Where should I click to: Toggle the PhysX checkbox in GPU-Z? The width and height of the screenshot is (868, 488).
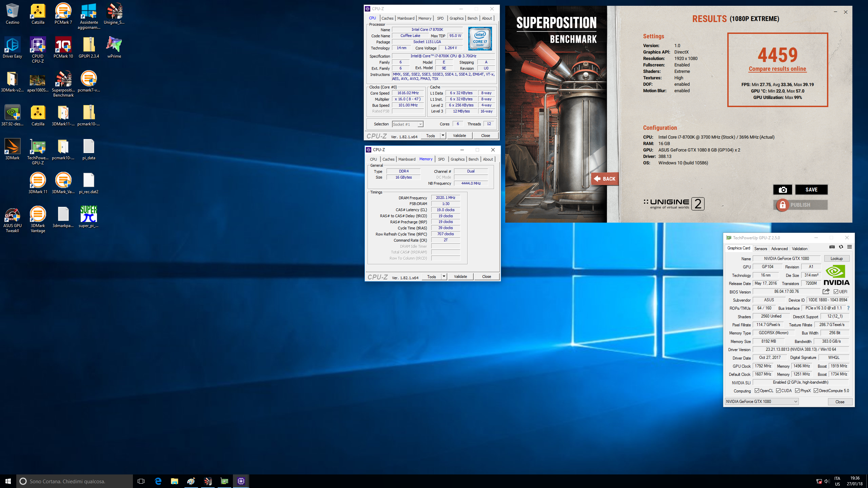pyautogui.click(x=797, y=391)
